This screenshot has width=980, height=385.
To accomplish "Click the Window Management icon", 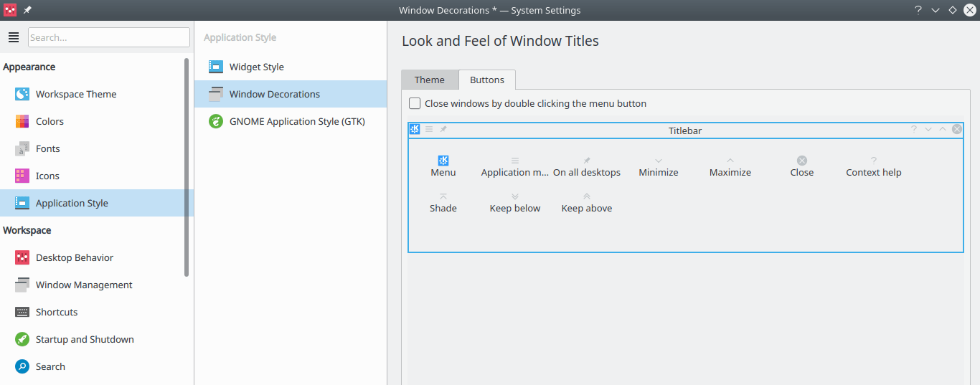I will [x=22, y=285].
